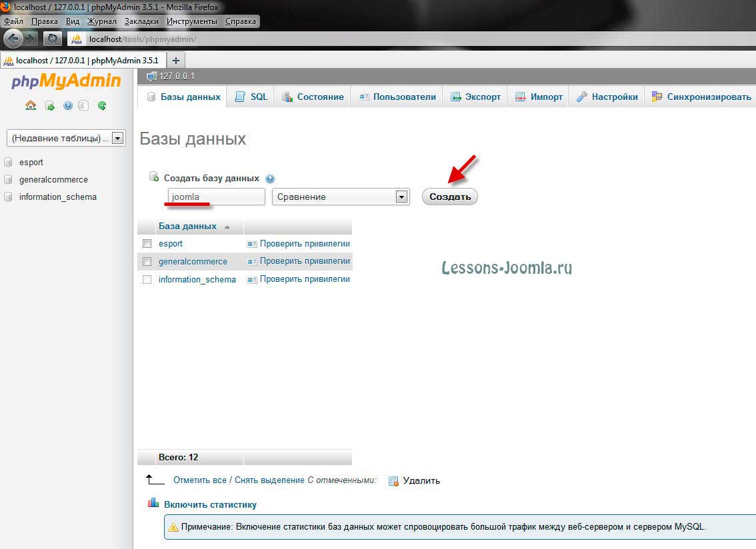Open the Сравнение collation dropdown
This screenshot has width=756, height=549.
point(341,197)
